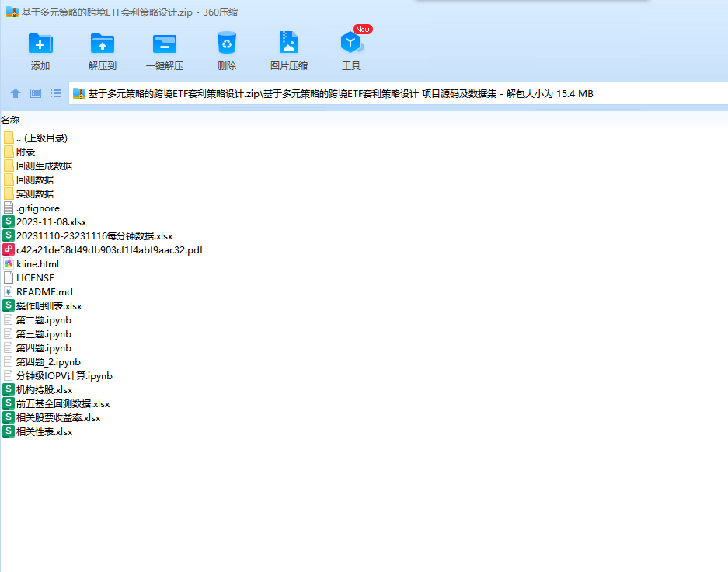Click the spreadsheet icon beside 机构持股.xlsx
728x572 pixels.
[x=9, y=389]
